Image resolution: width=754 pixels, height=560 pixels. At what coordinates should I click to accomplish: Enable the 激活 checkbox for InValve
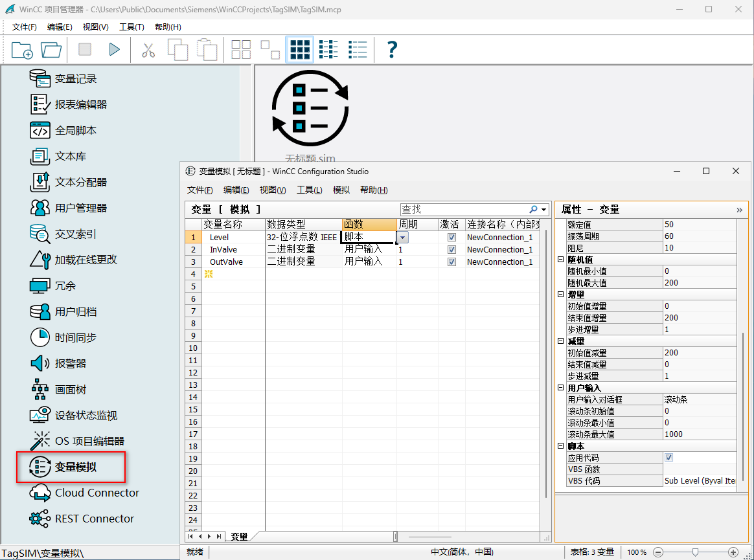pos(451,249)
